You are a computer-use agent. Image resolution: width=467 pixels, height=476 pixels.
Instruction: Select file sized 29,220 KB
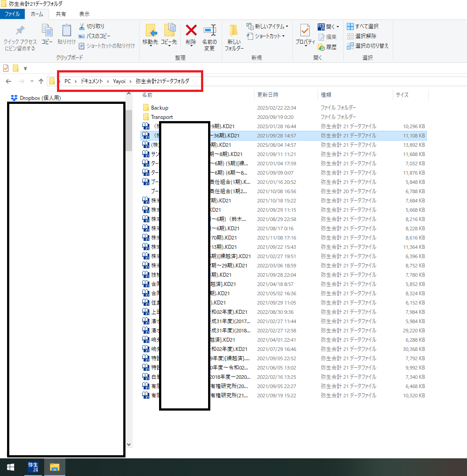point(284,331)
